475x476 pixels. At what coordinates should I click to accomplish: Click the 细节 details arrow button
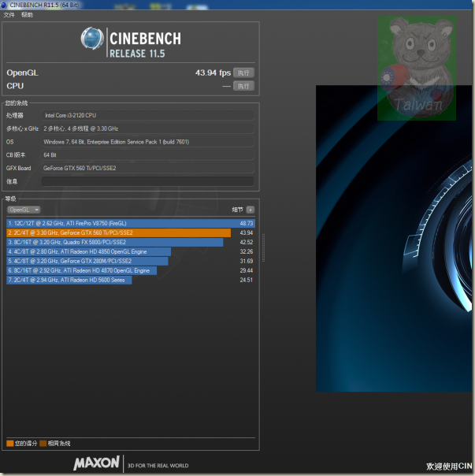point(250,210)
